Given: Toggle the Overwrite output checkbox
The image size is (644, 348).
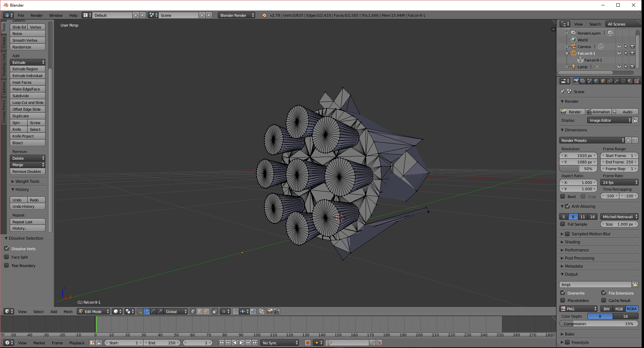Looking at the screenshot, I should point(563,293).
